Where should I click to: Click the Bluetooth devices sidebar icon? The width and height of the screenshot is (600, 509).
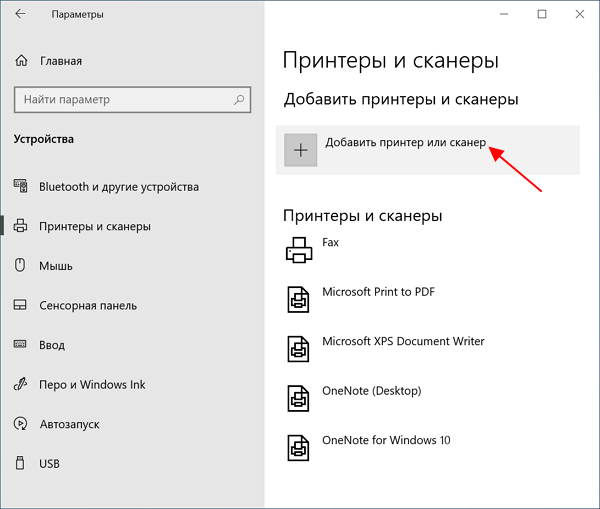[21, 186]
